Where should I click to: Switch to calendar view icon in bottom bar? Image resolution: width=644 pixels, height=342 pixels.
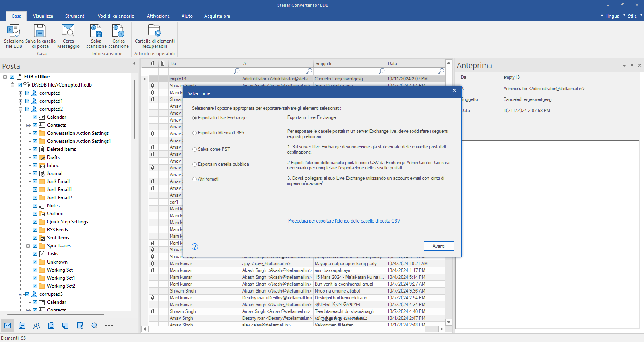click(x=22, y=326)
